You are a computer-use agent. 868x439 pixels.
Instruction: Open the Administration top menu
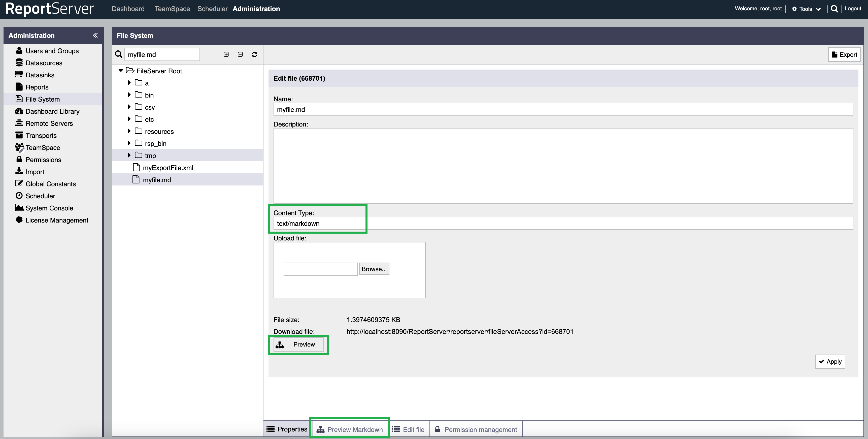256,9
